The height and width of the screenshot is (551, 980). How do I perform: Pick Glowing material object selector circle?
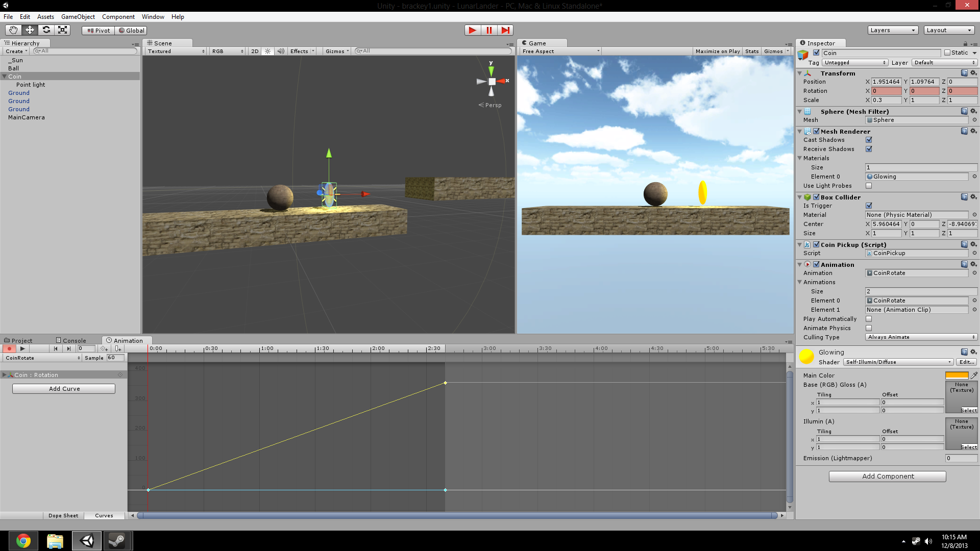coord(974,177)
